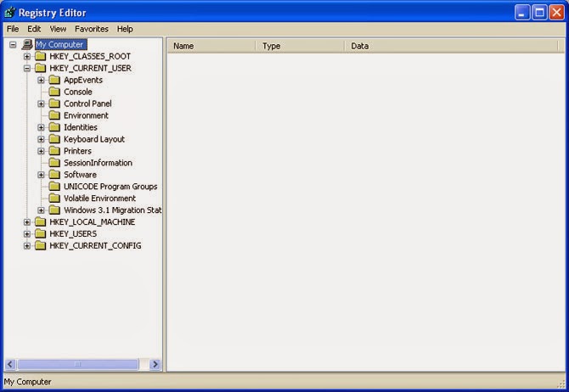Collapse the My Computer root node

point(13,45)
